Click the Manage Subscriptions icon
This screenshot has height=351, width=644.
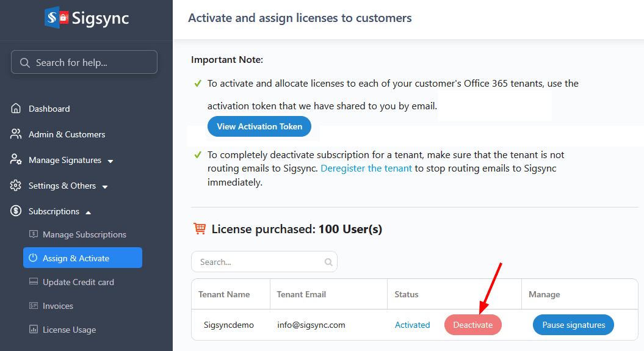pos(34,234)
